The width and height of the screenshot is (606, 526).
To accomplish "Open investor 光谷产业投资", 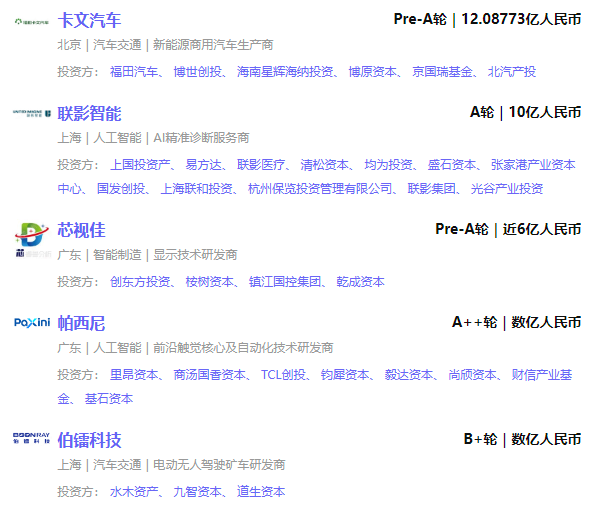I will tap(507, 189).
